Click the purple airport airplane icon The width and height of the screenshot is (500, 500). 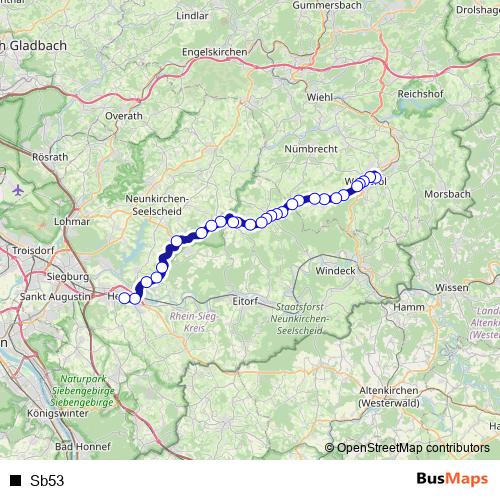(x=18, y=191)
